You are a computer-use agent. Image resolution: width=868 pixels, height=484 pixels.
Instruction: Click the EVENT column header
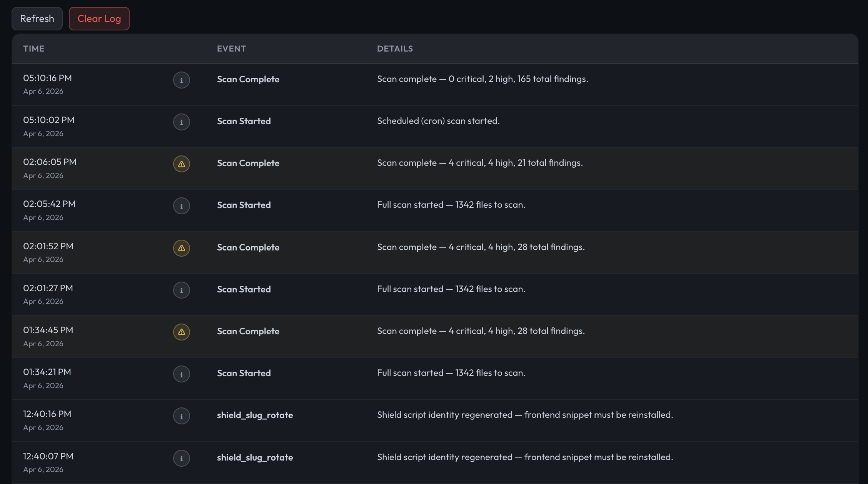coord(231,48)
